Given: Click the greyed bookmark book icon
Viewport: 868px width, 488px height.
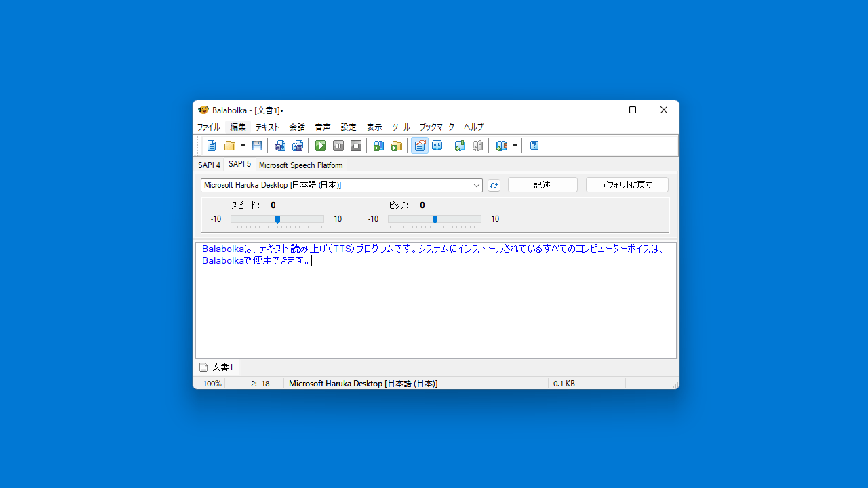Looking at the screenshot, I should point(477,146).
